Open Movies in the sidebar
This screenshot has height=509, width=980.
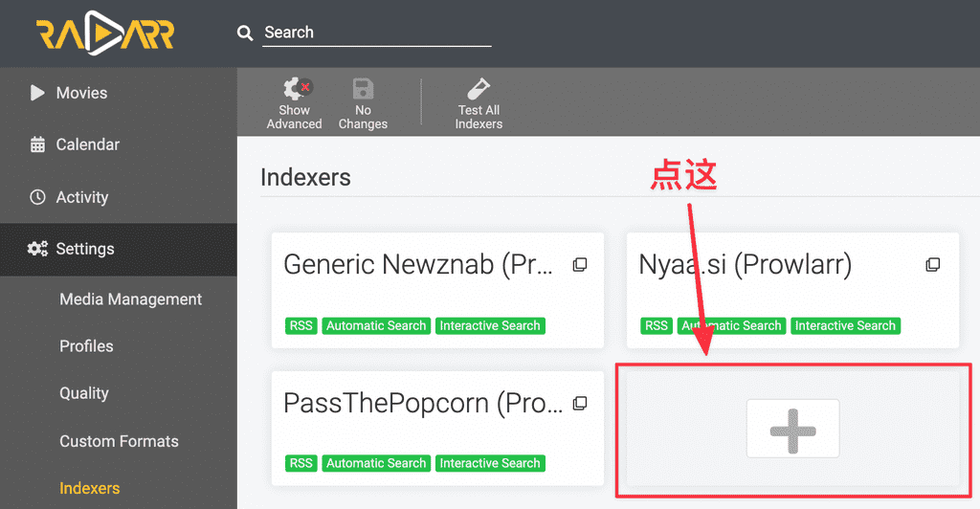click(x=81, y=93)
